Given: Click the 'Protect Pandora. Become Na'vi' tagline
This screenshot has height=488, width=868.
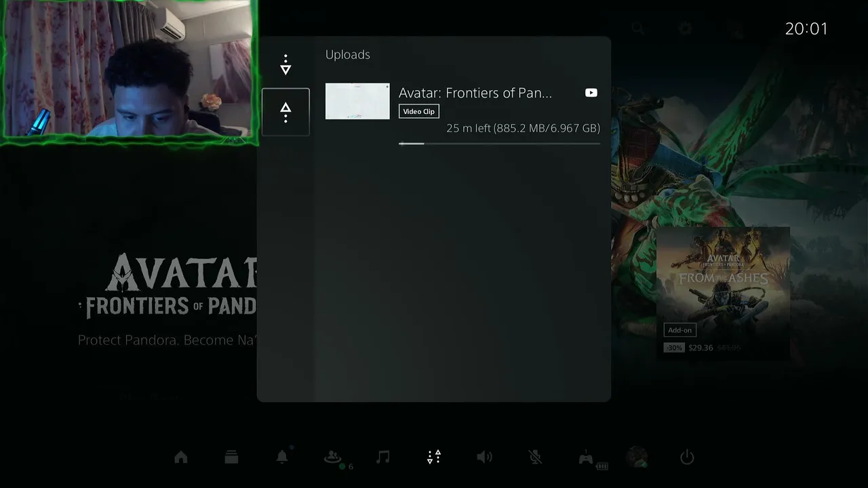Looking at the screenshot, I should click(x=167, y=340).
